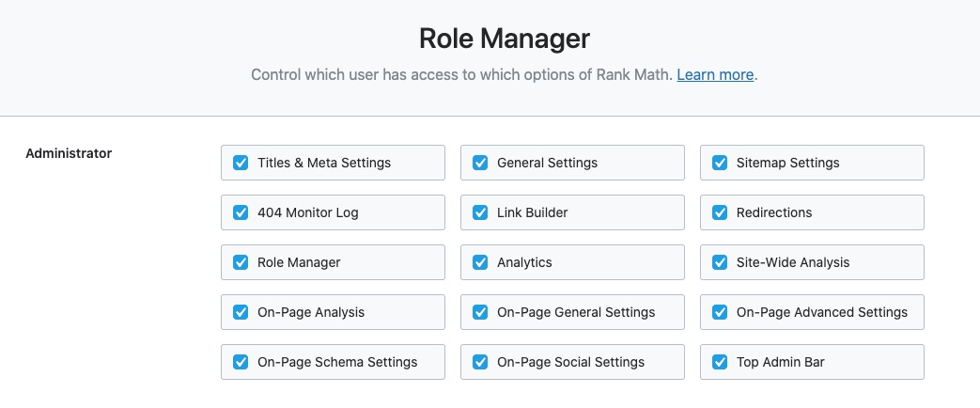The height and width of the screenshot is (408, 980).
Task: Open the Learn more link
Action: 715,74
